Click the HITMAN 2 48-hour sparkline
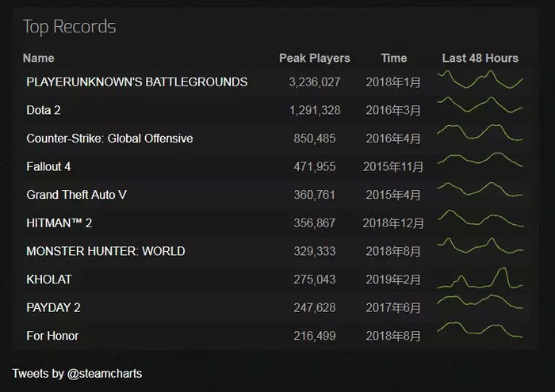The height and width of the screenshot is (392, 555). (480, 219)
